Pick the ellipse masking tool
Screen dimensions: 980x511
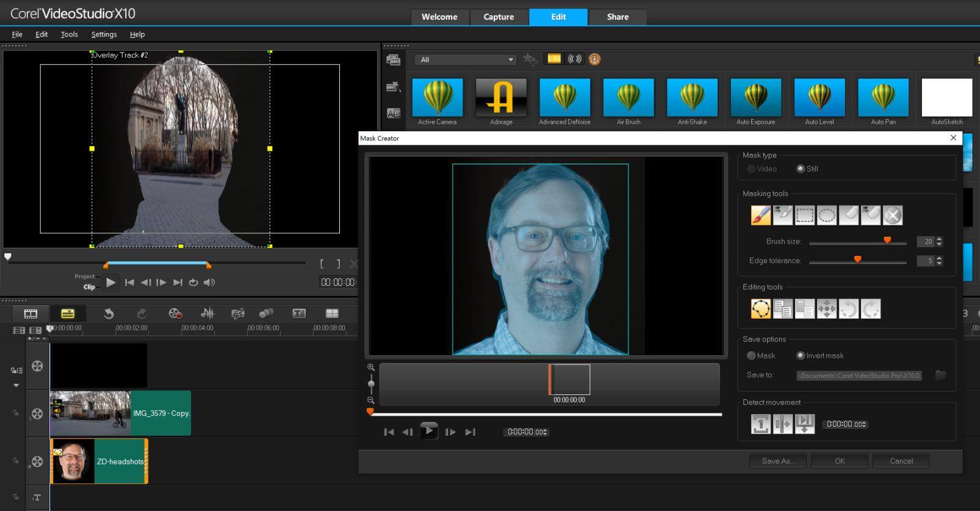coord(826,215)
